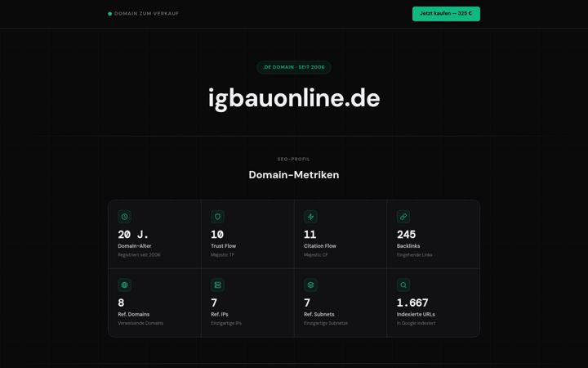
Task: Click the Einzigartige IPs caption
Action: point(225,323)
